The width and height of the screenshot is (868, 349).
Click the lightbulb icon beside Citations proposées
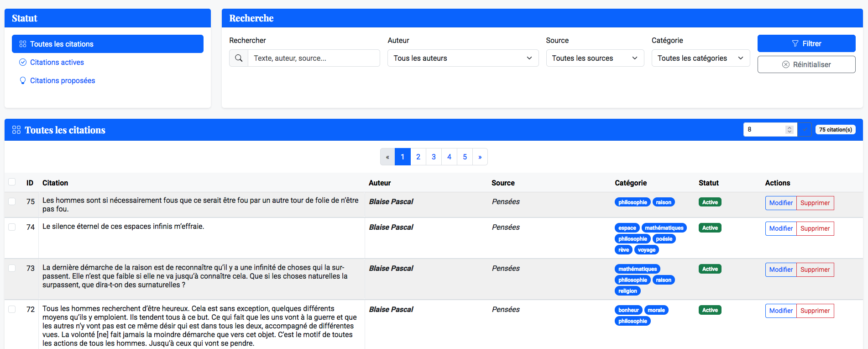tap(23, 81)
